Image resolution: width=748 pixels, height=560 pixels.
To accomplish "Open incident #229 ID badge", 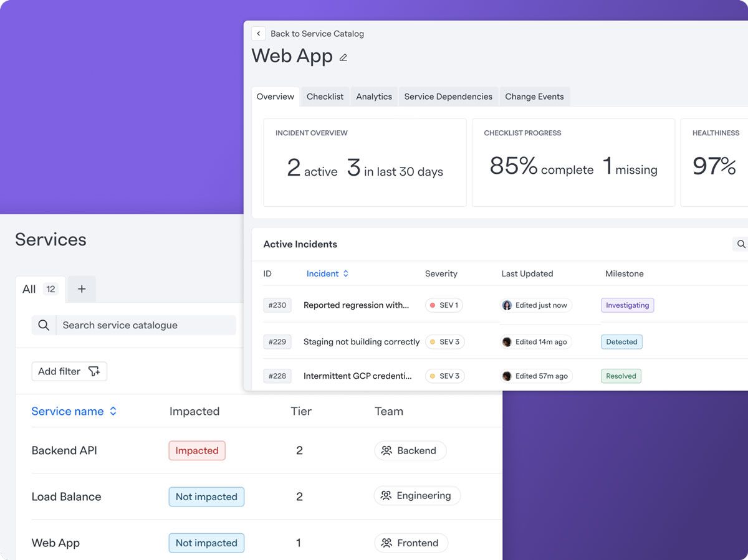I will [277, 342].
